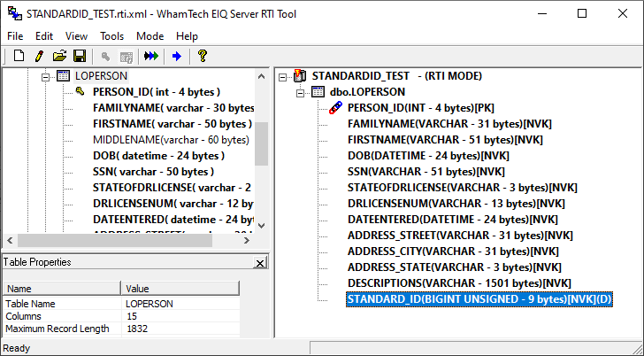
Task: Open the File menu
Action: point(15,36)
